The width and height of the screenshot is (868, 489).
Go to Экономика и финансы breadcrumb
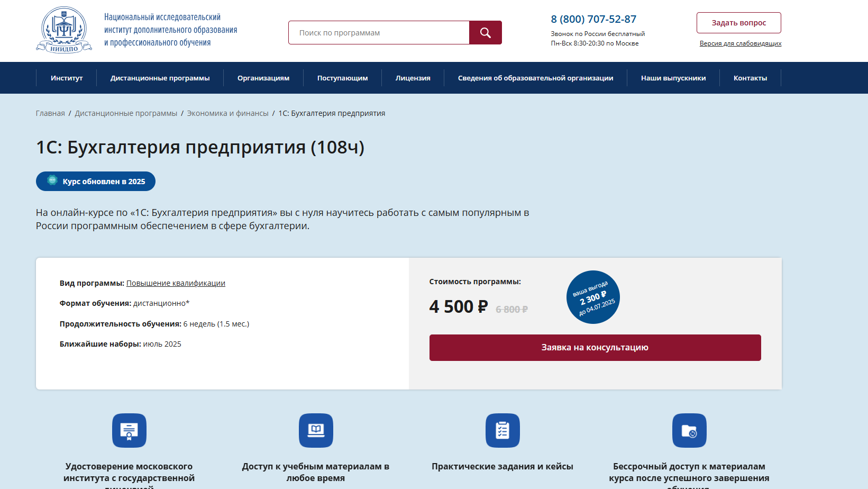point(227,113)
